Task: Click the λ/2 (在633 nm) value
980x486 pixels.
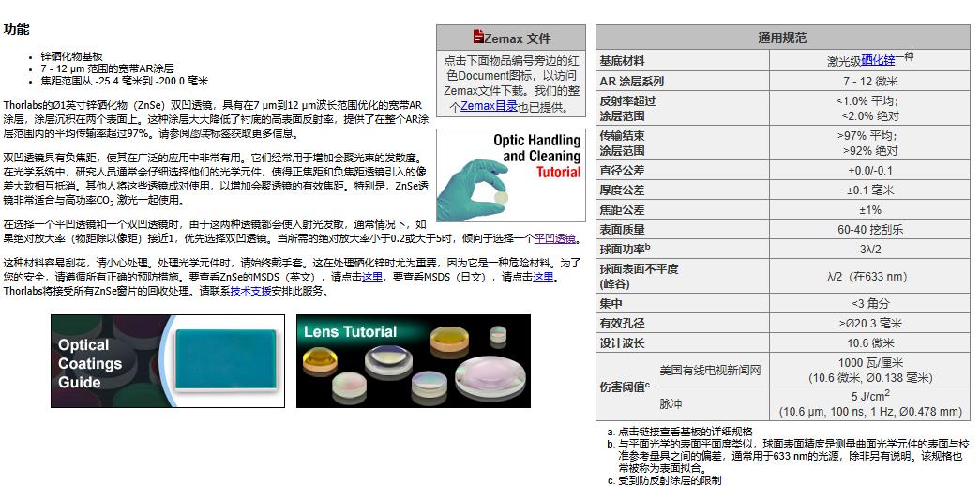Action: click(x=870, y=277)
